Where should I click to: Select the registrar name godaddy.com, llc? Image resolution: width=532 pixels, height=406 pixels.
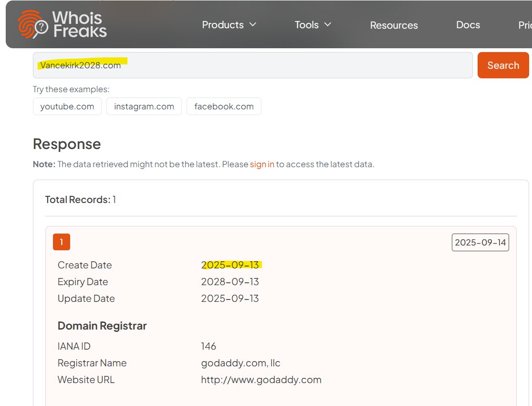pyautogui.click(x=240, y=363)
